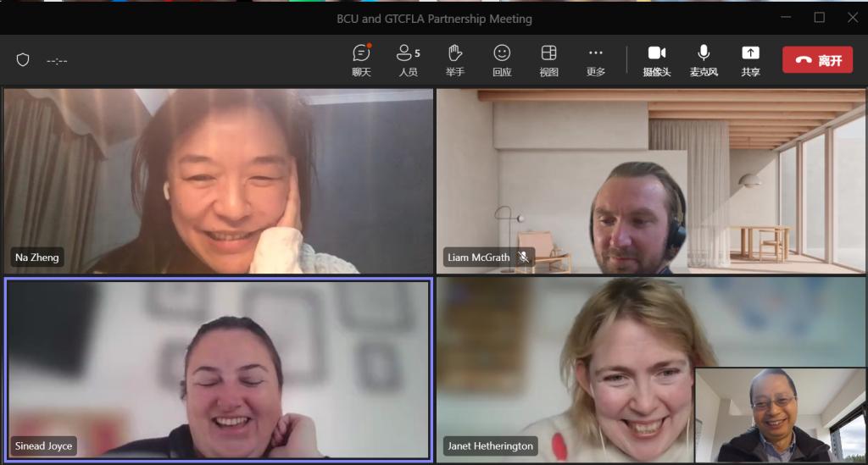Maximize the meeting window
Screen dimensions: 868x465
pyautogui.click(x=820, y=18)
